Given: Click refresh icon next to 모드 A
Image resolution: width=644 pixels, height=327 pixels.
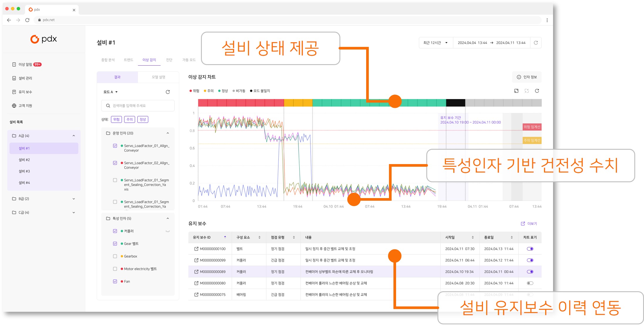Looking at the screenshot, I should [168, 92].
